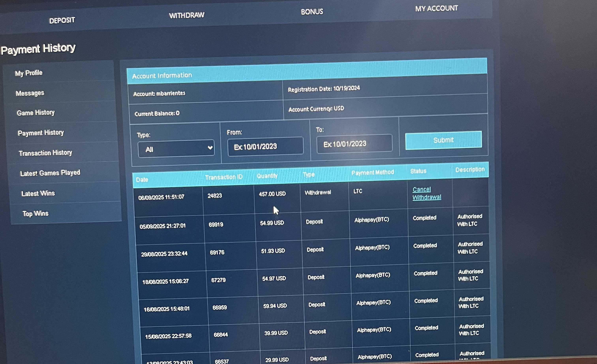Select My Profile in sidebar
The width and height of the screenshot is (597, 364).
(x=29, y=73)
